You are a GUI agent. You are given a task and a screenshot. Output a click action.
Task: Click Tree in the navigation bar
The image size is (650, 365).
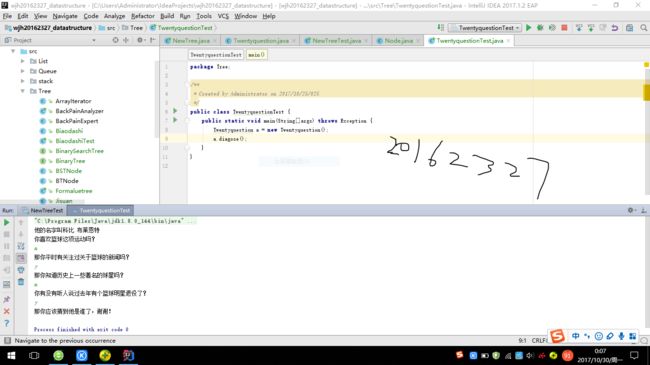point(132,28)
